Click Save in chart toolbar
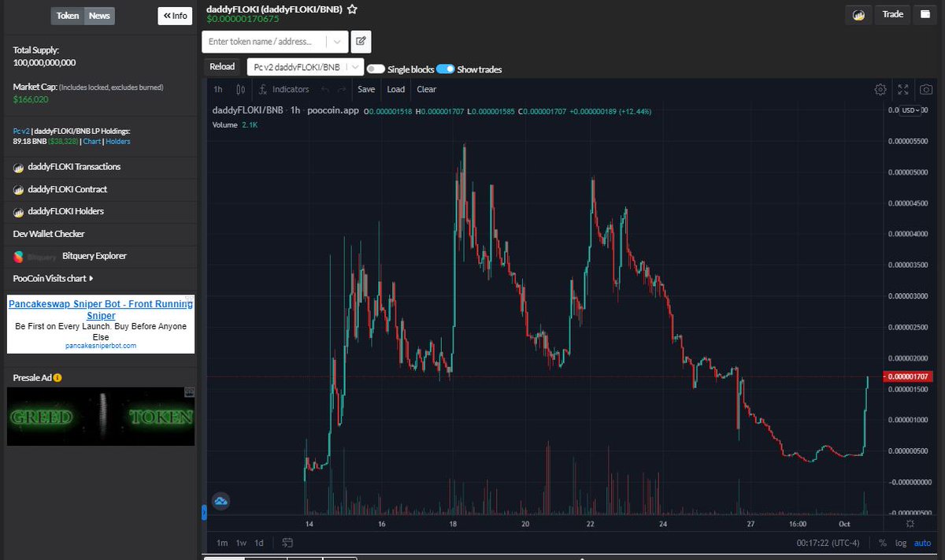The width and height of the screenshot is (945, 560). [366, 90]
